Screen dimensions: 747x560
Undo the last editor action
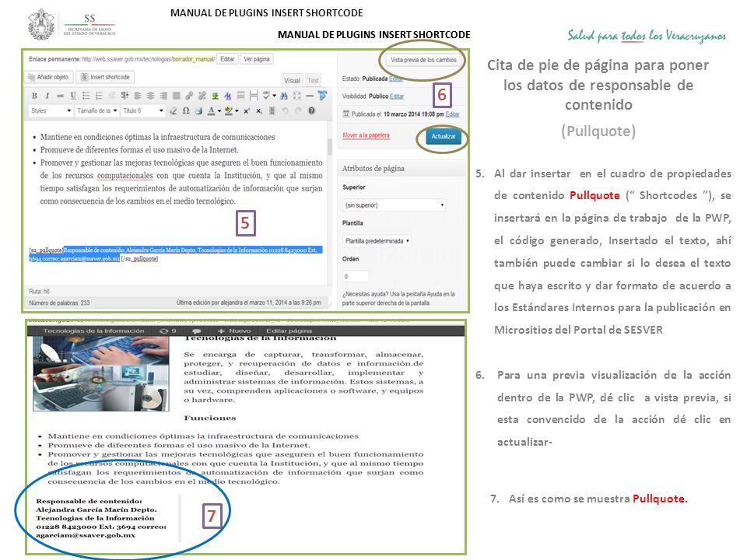pyautogui.click(x=285, y=110)
